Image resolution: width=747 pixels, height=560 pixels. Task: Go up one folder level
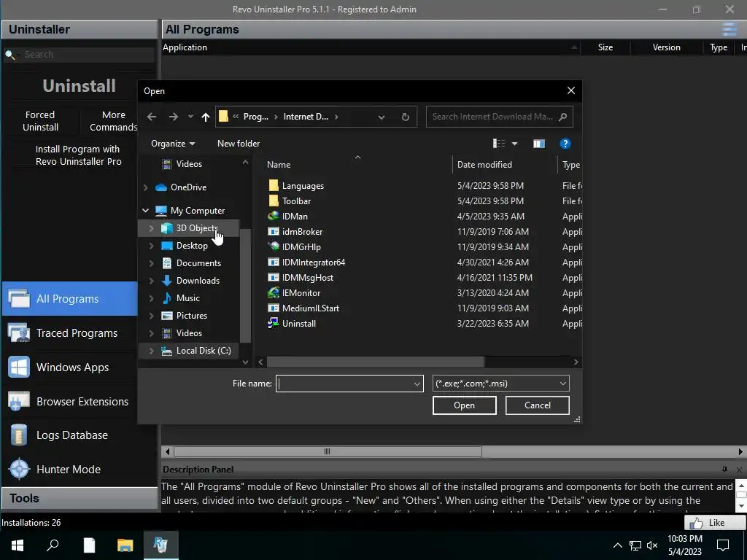[x=205, y=117]
